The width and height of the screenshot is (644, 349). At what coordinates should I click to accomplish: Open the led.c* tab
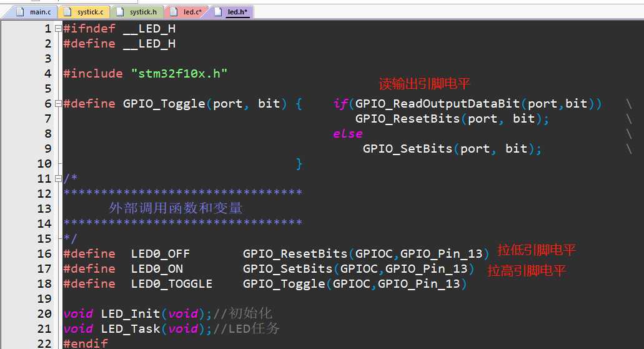point(187,12)
